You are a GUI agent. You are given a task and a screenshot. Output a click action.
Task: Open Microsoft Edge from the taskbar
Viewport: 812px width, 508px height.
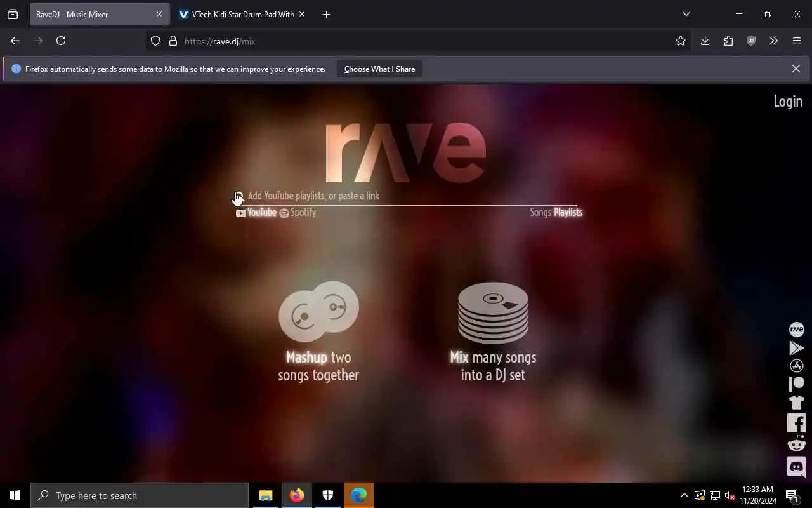point(359,495)
